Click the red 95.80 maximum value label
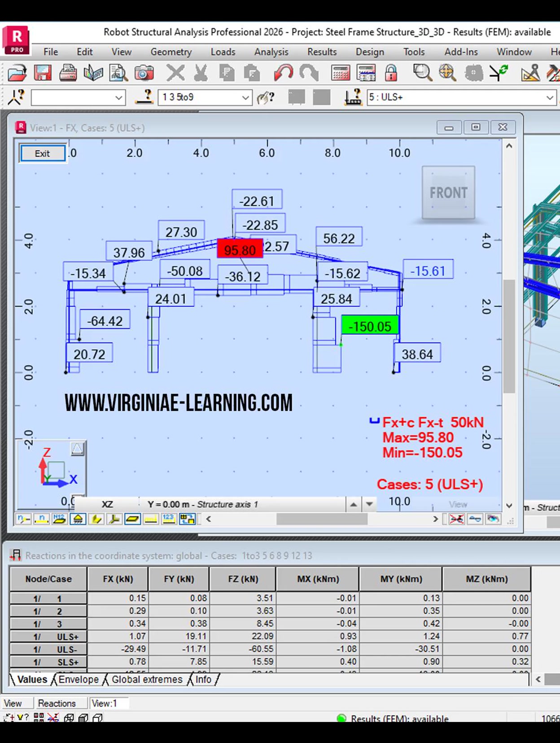The width and height of the screenshot is (560, 743). click(240, 249)
